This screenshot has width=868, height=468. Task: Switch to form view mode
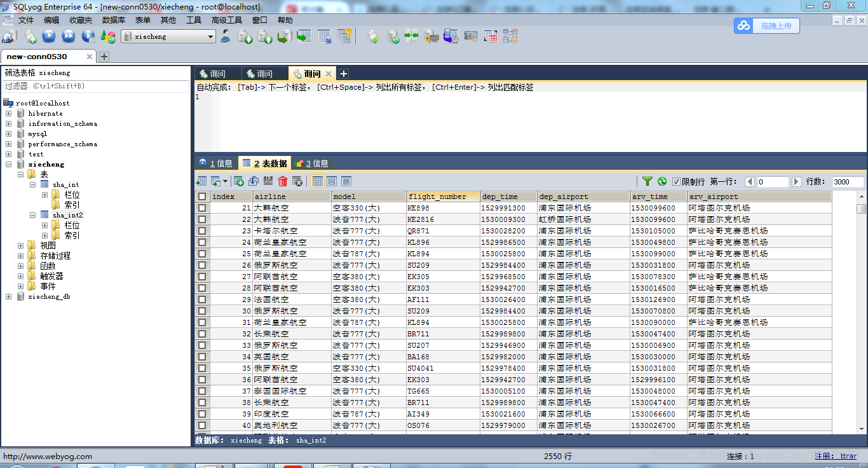(332, 181)
